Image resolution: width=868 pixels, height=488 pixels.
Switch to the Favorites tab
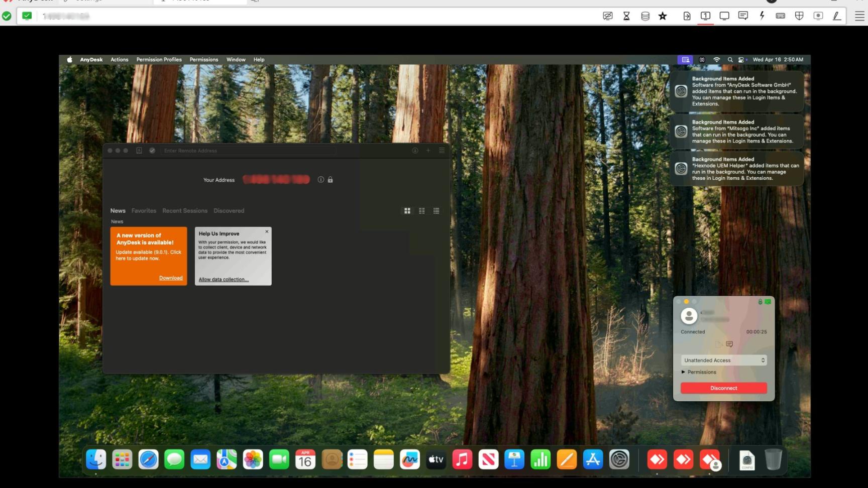(144, 211)
